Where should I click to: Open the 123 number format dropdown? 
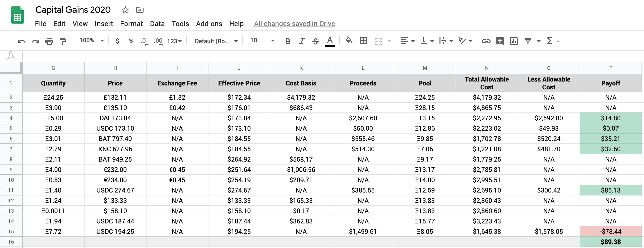[175, 41]
